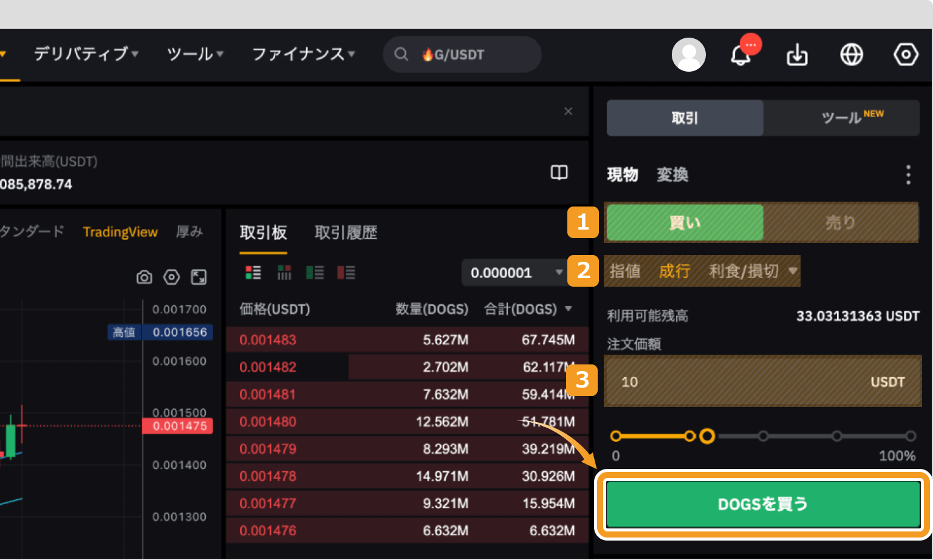Open the user profile avatar
Image resolution: width=933 pixels, height=560 pixels.
(x=689, y=55)
